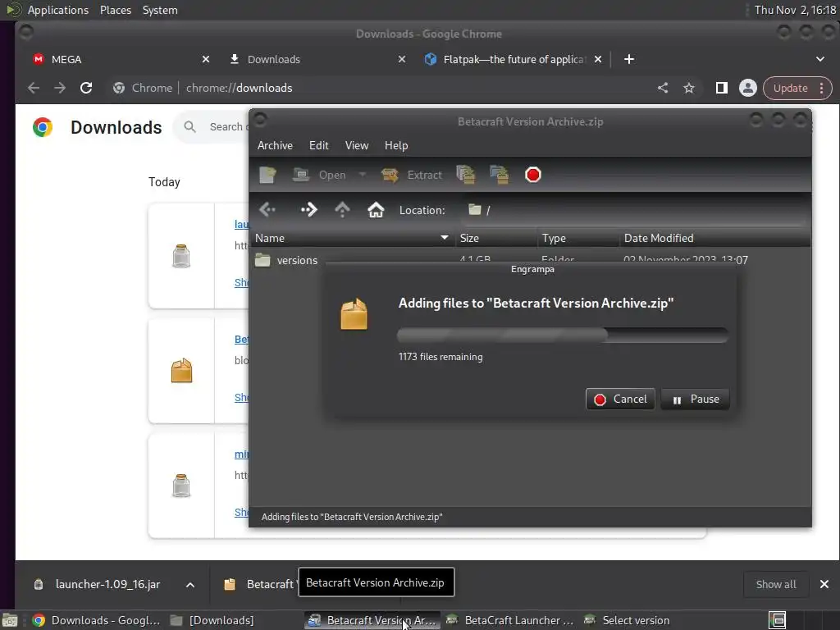Open the Chrome profile avatar
Screen dimensions: 840x630
tap(748, 88)
